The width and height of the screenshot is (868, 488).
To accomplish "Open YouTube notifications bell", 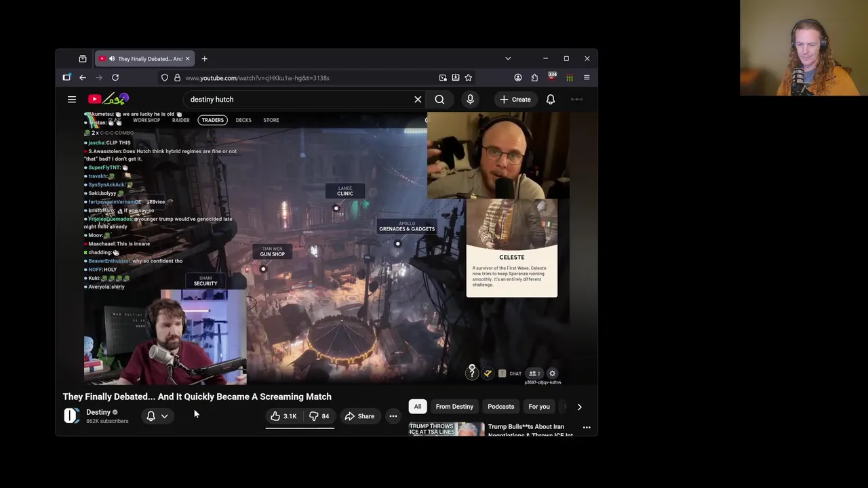I will pos(551,100).
